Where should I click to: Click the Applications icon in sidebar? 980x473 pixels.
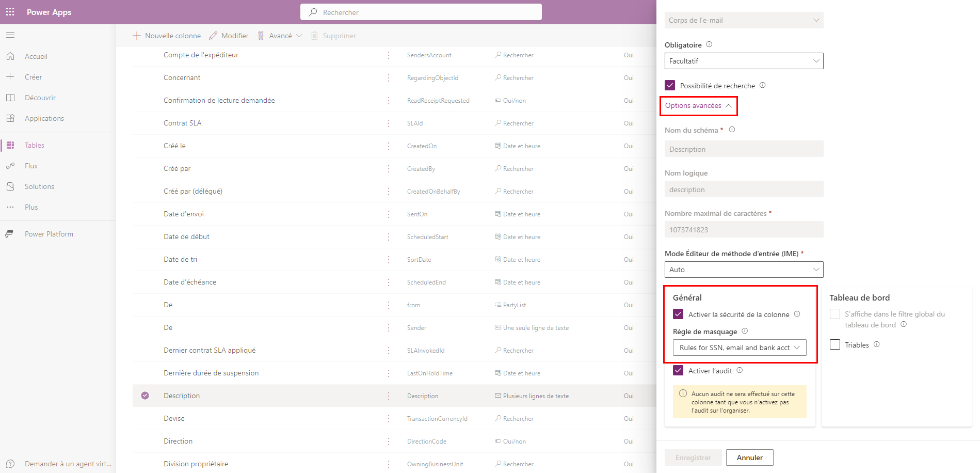click(x=10, y=118)
